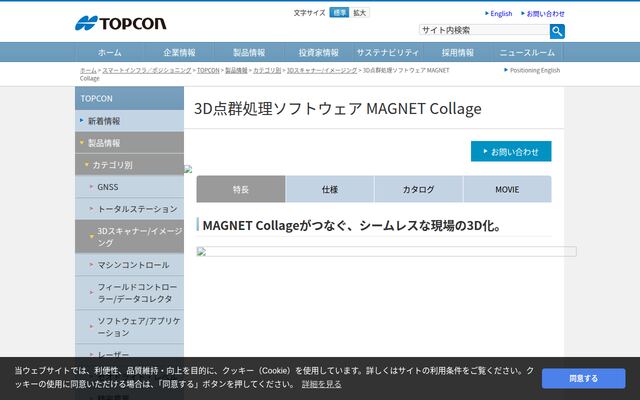Open ニュースルーム in main navigation

point(527,52)
